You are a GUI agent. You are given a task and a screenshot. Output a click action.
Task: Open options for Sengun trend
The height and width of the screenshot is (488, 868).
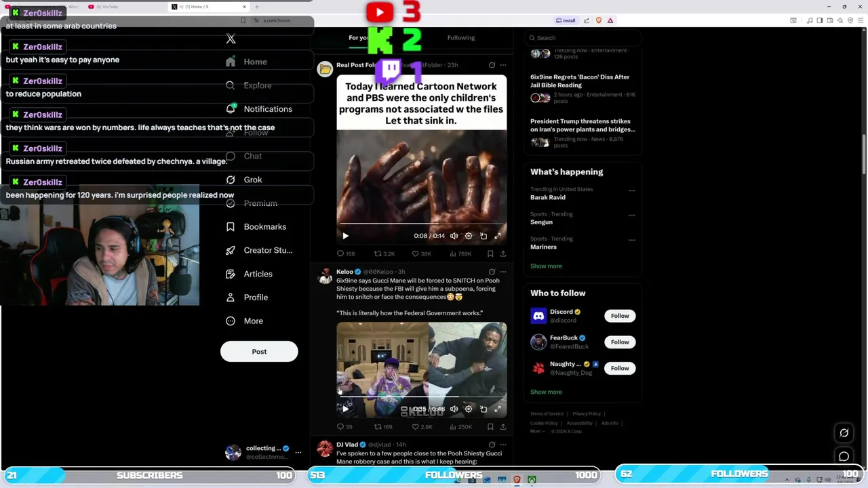[631, 215]
